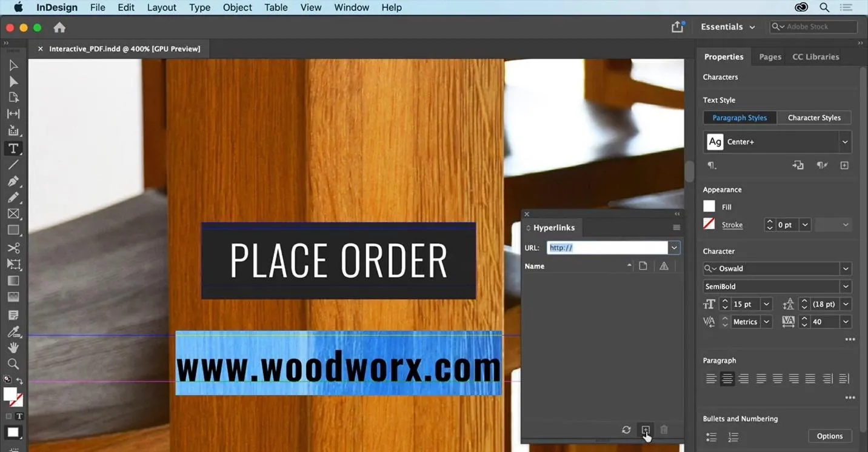Viewport: 868px width, 452px height.
Task: Pick the Gap tool
Action: tap(13, 114)
